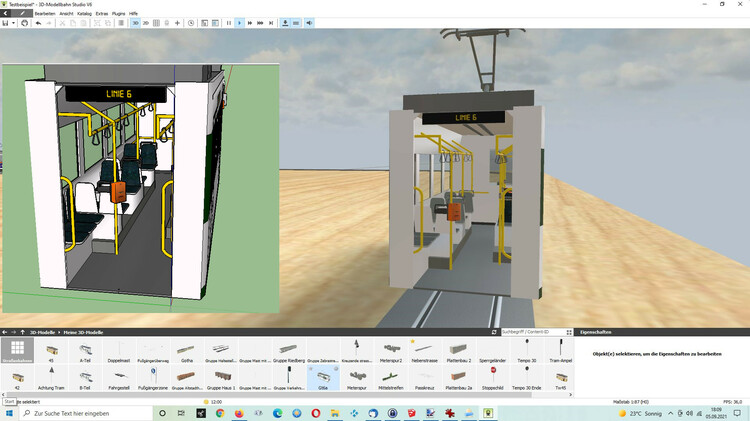Open the Straßenbahnen catalog category tile
750x421 pixels.
[x=17, y=349]
